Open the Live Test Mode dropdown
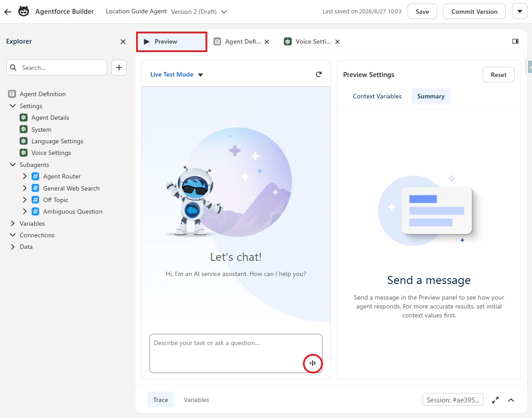 point(177,75)
